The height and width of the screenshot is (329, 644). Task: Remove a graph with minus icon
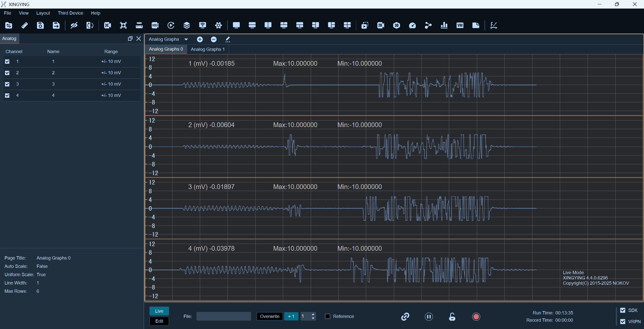(214, 39)
